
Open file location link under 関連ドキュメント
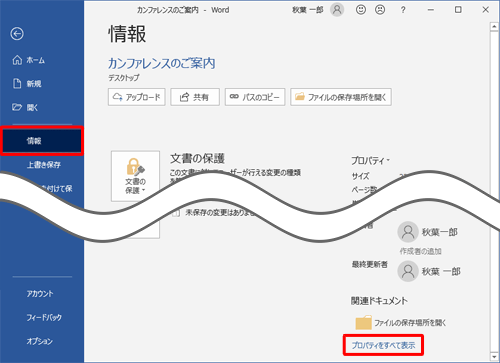[410, 323]
